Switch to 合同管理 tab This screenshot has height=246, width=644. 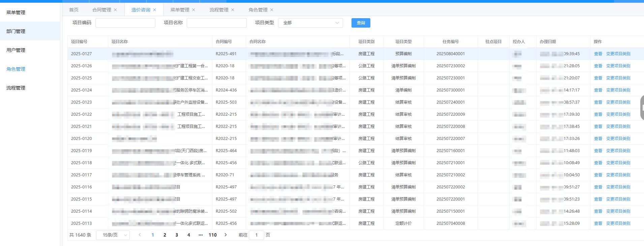(x=102, y=10)
